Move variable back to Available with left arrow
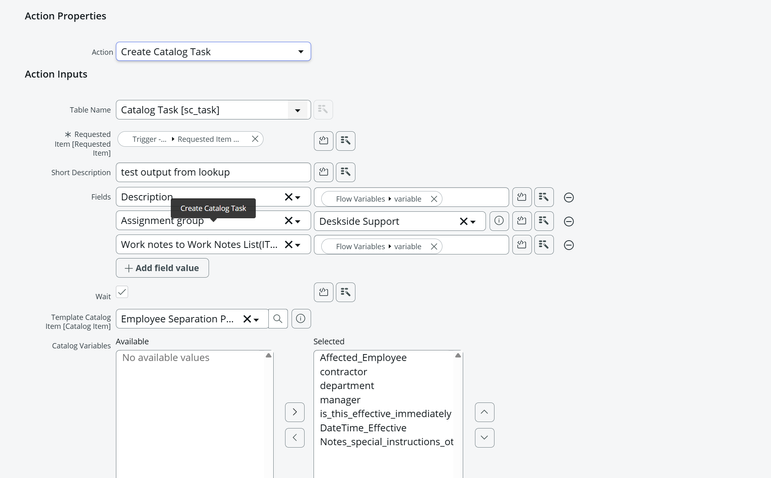The width and height of the screenshot is (771, 478). (294, 438)
